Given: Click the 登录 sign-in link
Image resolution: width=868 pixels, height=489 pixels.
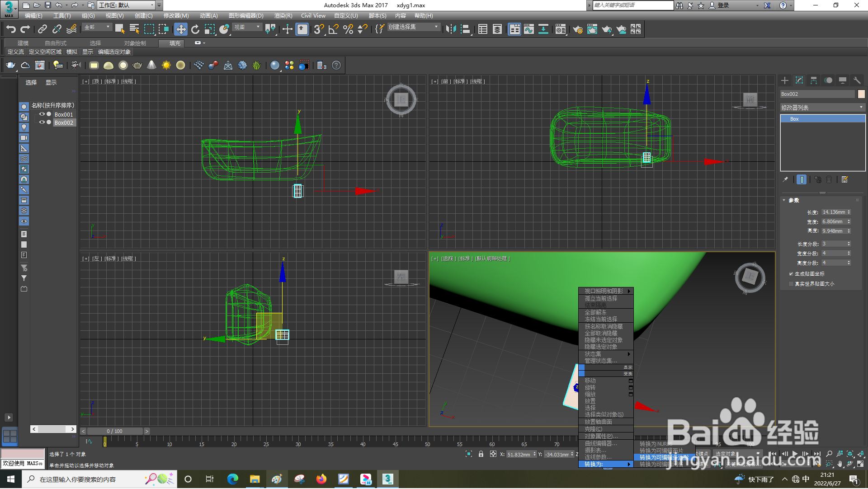Looking at the screenshot, I should tap(723, 5).
